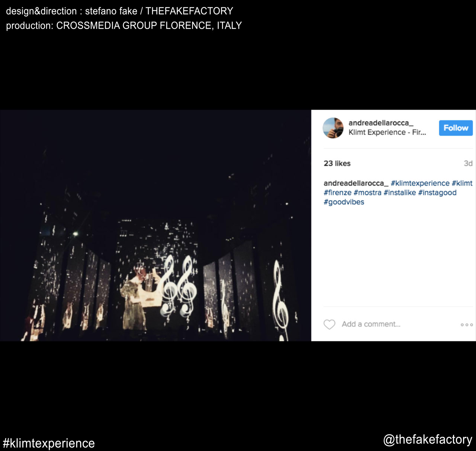476x451 pixels.
Task: Click the Add a comment field
Action: pyautogui.click(x=398, y=324)
